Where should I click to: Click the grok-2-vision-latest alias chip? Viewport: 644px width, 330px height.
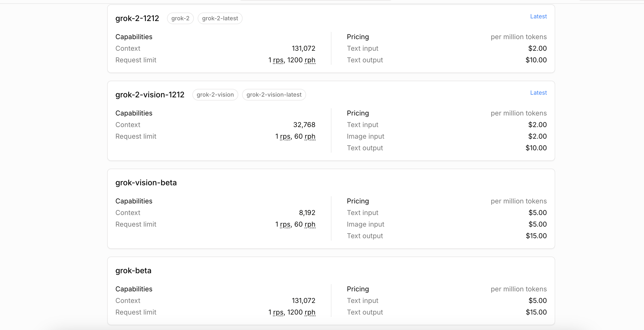tap(274, 94)
